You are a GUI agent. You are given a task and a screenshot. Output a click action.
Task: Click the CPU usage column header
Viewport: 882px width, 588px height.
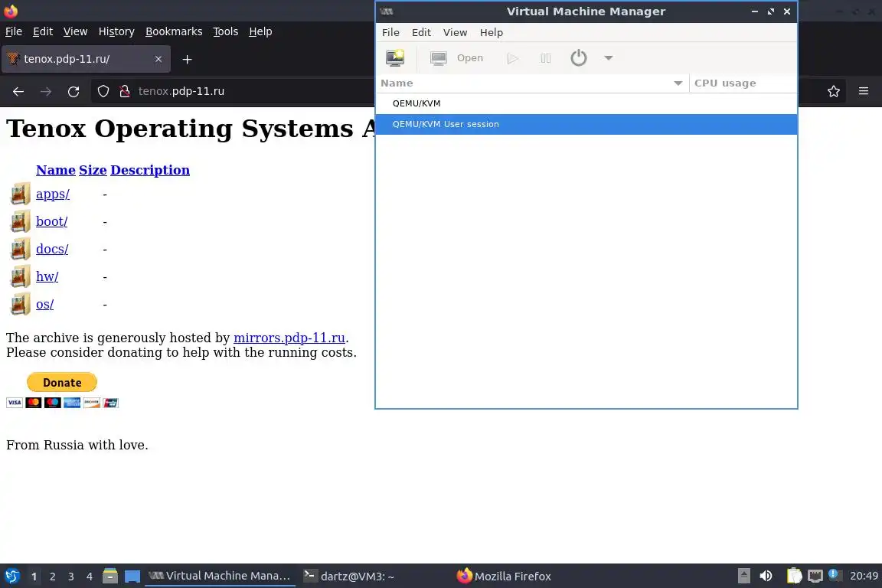click(743, 83)
